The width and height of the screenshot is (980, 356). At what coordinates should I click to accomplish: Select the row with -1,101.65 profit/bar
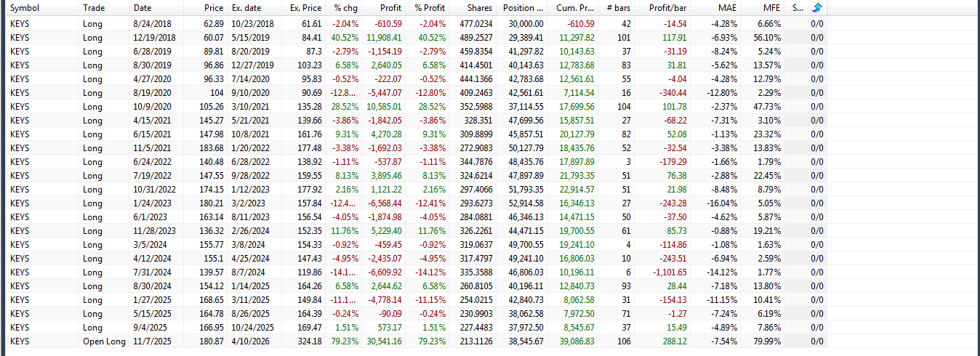point(667,272)
